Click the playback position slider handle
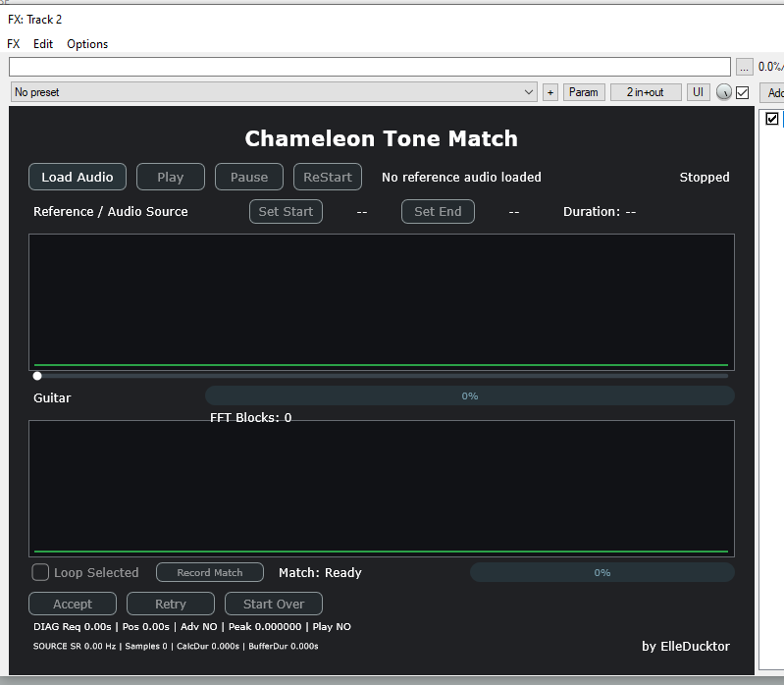This screenshot has width=784, height=685. click(37, 376)
